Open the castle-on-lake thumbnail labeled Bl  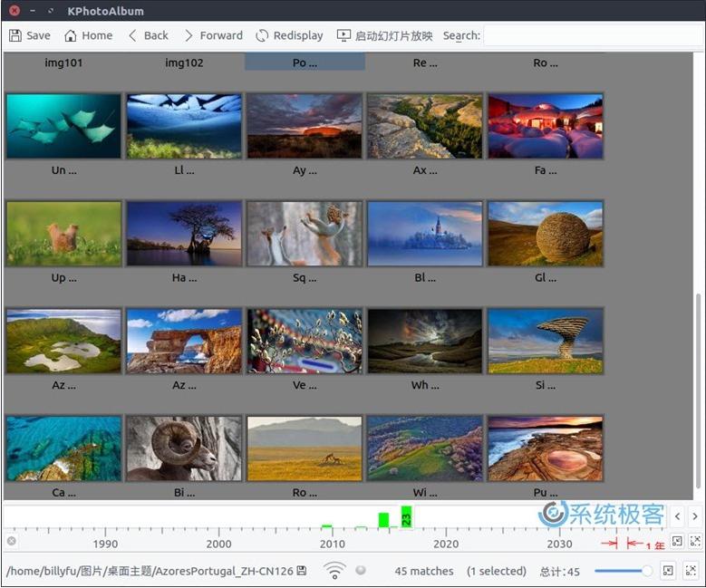click(x=425, y=234)
